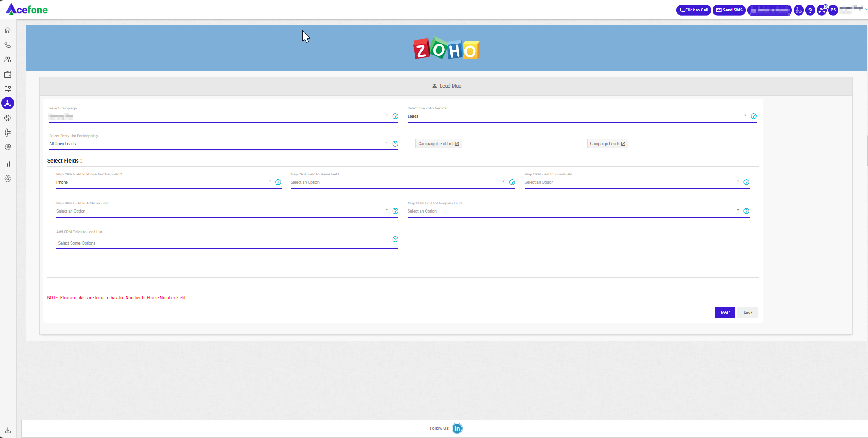This screenshot has width=868, height=438.
Task: Click the Campaign Leads link button
Action: (608, 144)
